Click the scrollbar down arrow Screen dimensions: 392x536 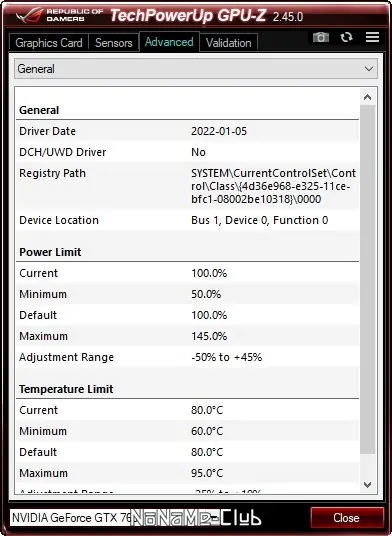[368, 484]
